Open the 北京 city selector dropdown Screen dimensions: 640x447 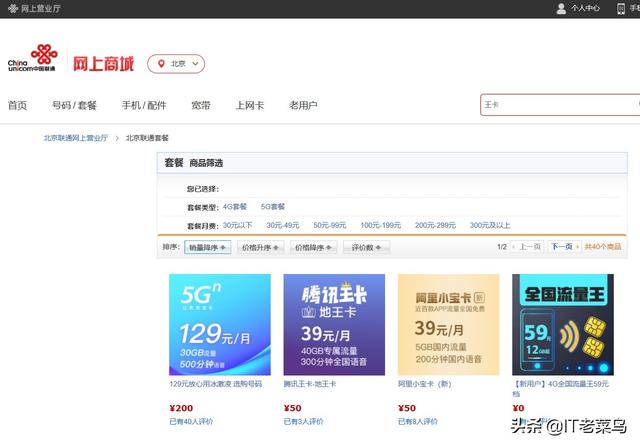176,64
